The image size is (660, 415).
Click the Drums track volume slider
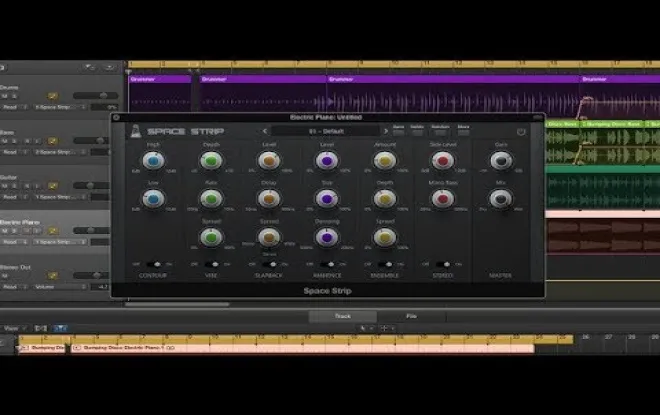(95, 96)
